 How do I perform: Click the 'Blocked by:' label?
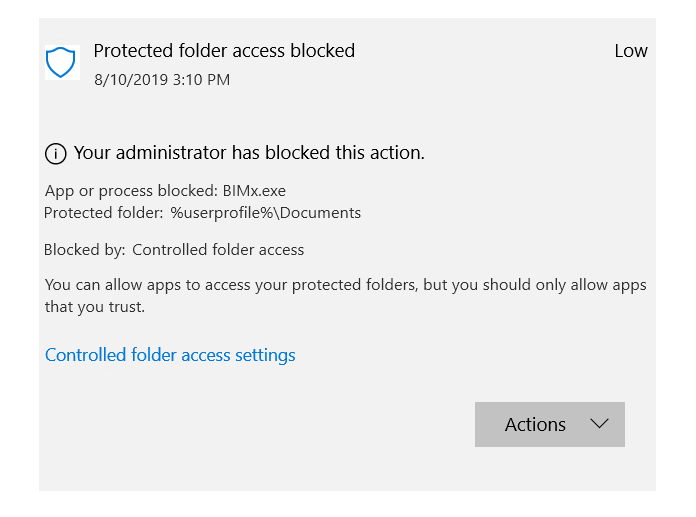pos(85,250)
